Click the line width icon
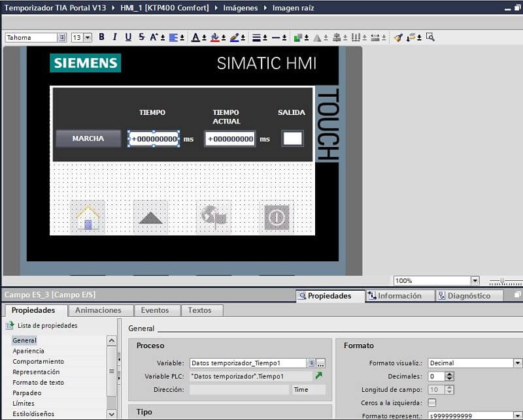 click(x=256, y=38)
